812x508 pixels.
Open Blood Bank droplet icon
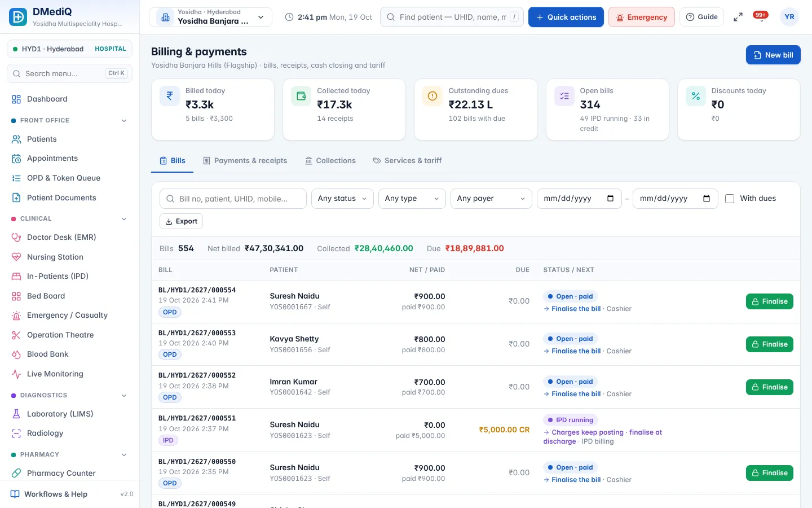coord(16,354)
